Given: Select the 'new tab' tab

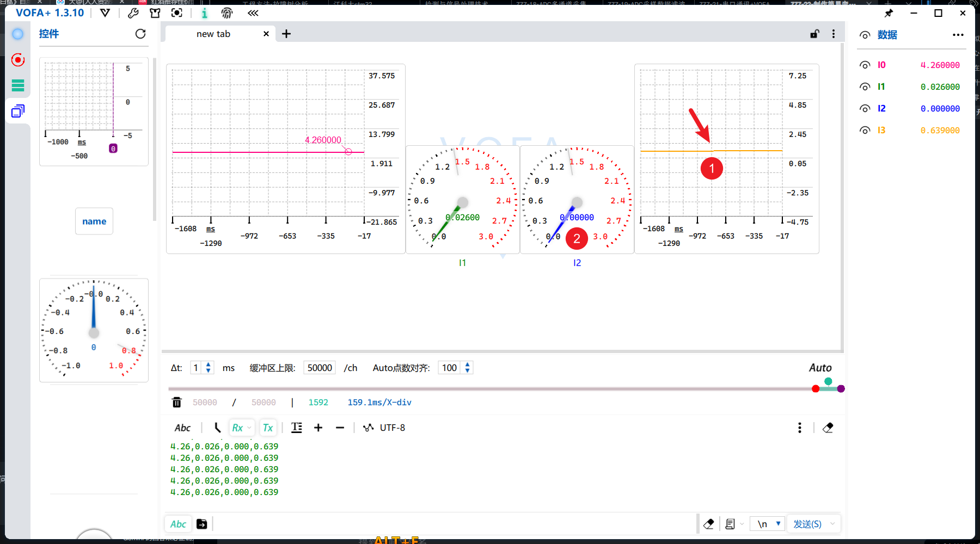Looking at the screenshot, I should coord(213,34).
